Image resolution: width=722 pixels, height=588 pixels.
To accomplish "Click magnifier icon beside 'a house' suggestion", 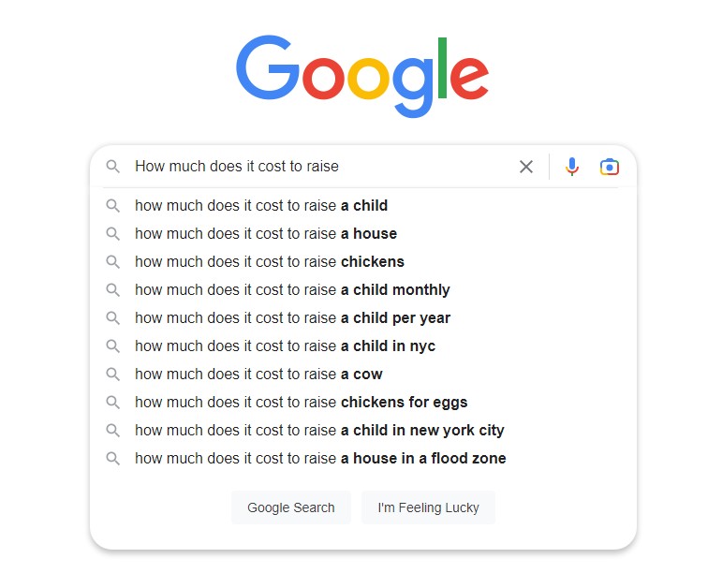I will pyautogui.click(x=112, y=233).
